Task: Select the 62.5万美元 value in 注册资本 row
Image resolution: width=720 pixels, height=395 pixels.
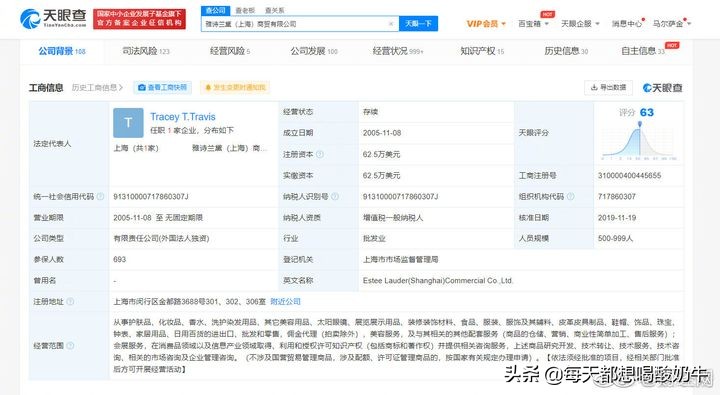Action: point(381,154)
